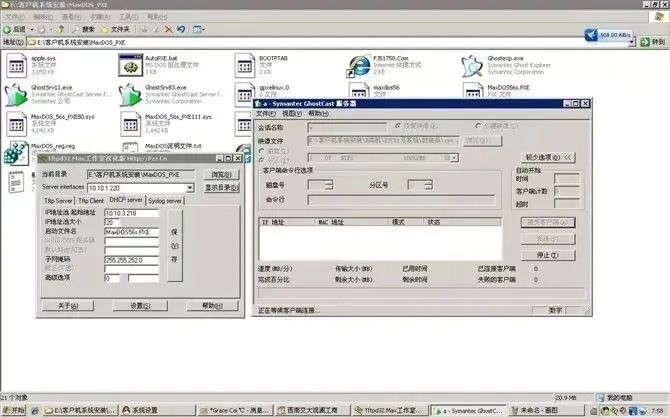Open the Help menu in GhostCast window
670x418 pixels.
[x=319, y=114]
